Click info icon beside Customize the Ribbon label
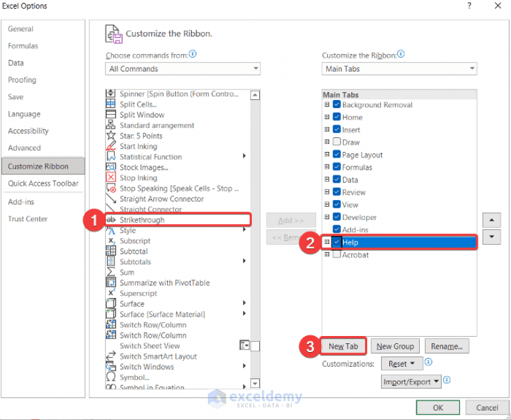 (x=401, y=54)
